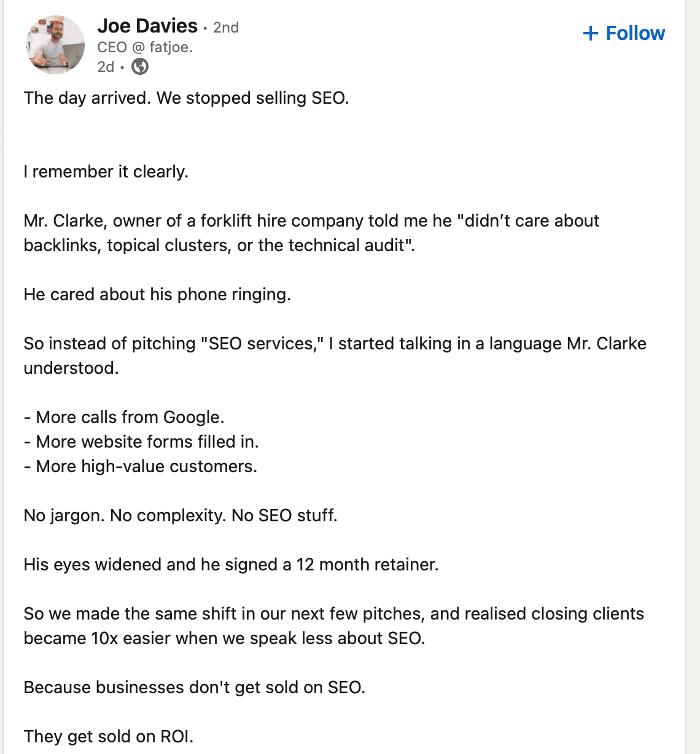Click the "More high-value customers" bullet
Screen dimensions: 700x754
pyautogui.click(x=141, y=467)
